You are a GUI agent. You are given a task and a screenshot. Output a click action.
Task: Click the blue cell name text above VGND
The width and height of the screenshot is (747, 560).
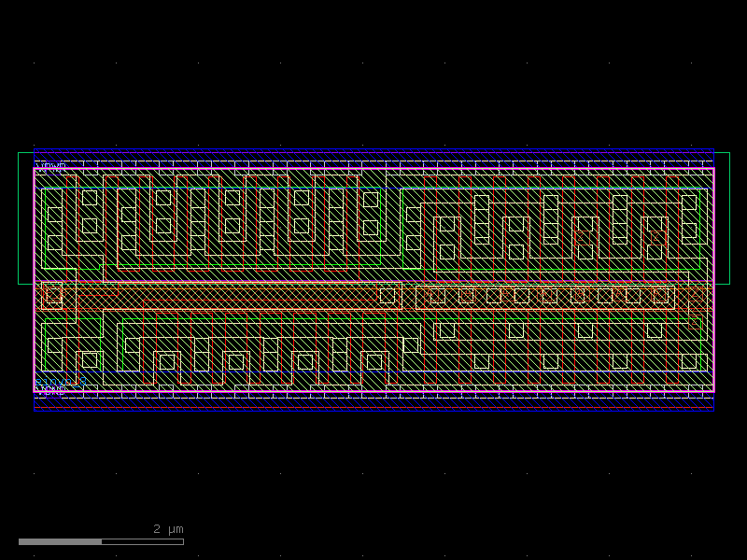61,383
